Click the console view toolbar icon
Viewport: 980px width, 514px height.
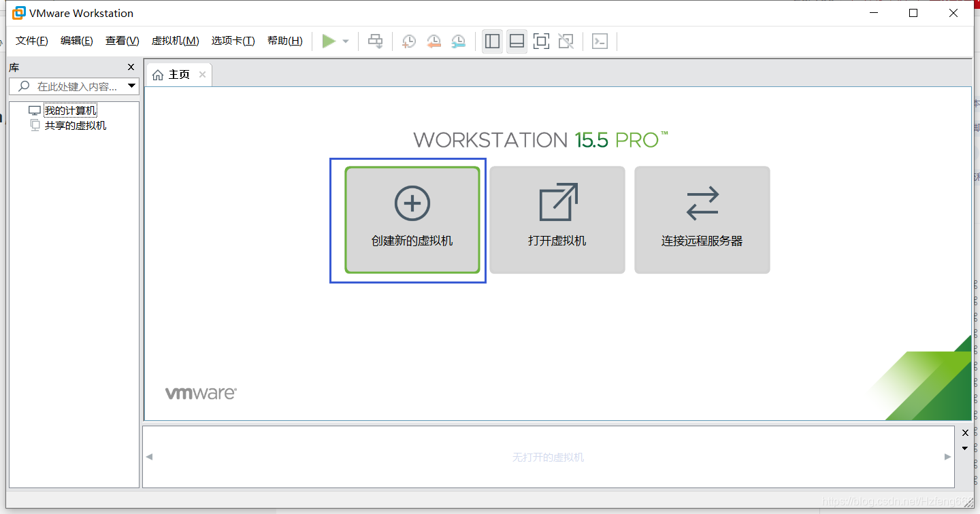600,41
